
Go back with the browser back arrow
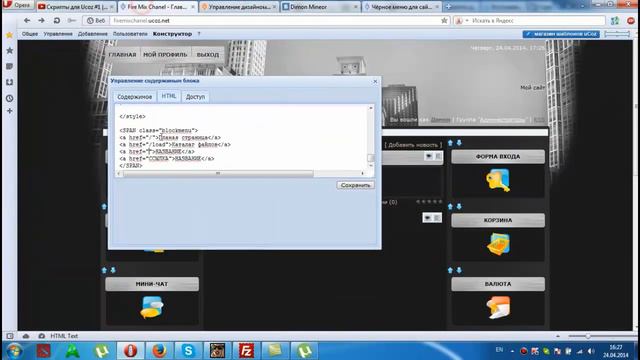[x=27, y=20]
